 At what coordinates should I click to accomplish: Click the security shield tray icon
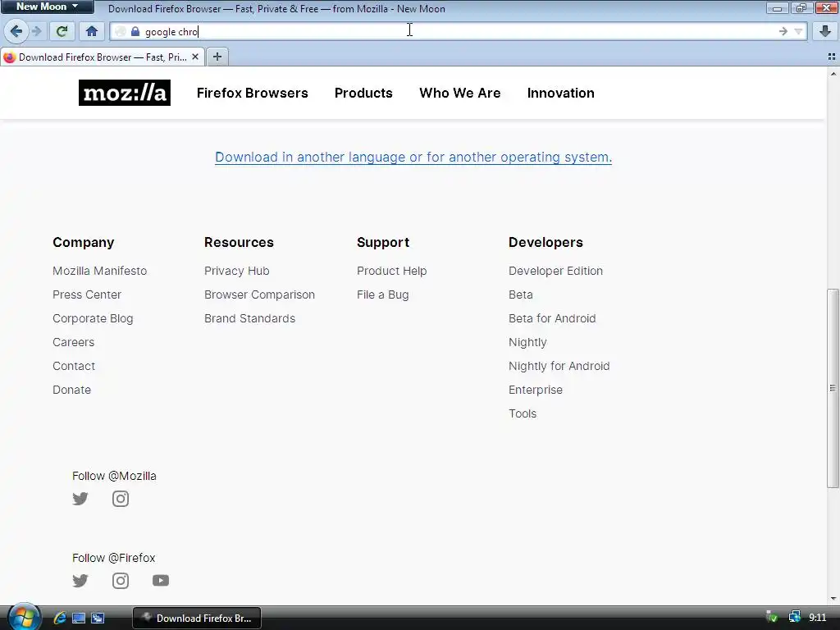click(x=772, y=618)
